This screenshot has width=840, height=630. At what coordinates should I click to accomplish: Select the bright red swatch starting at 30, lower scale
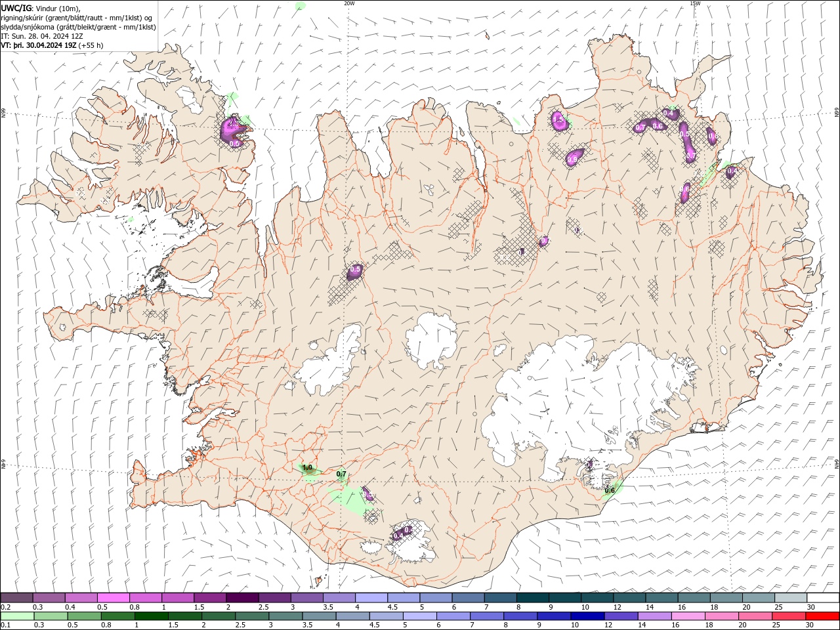[822, 616]
